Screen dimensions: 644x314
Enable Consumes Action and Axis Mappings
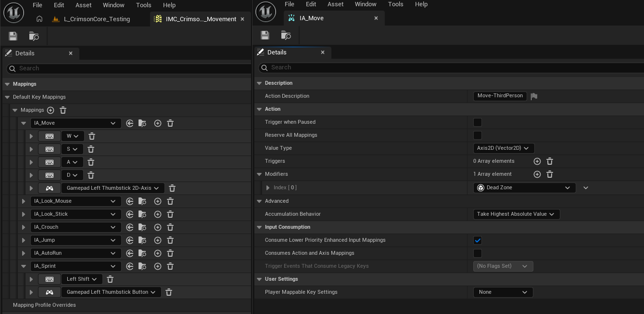pos(478,253)
